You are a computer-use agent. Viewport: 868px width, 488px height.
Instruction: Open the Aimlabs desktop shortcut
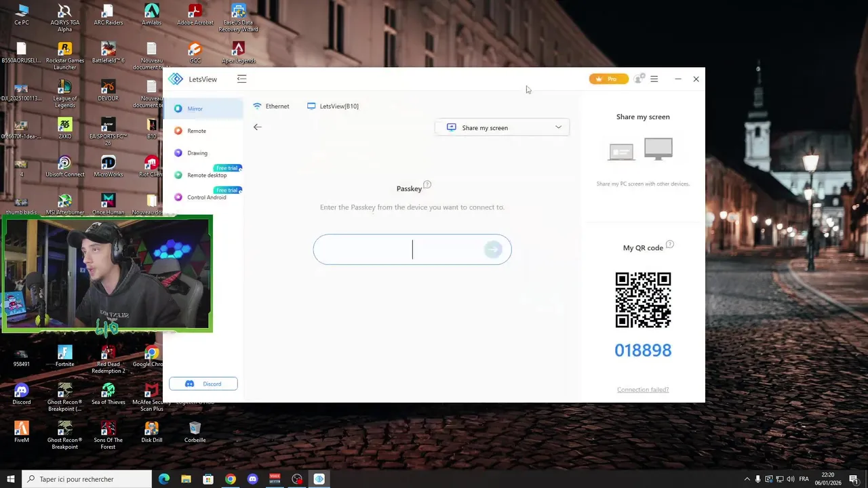(152, 15)
